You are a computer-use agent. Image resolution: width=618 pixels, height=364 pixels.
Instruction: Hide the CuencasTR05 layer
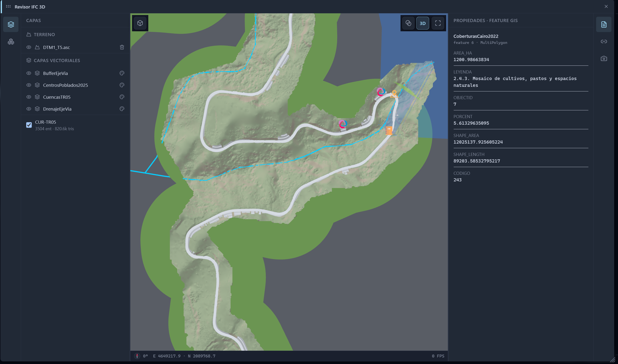[x=29, y=97]
